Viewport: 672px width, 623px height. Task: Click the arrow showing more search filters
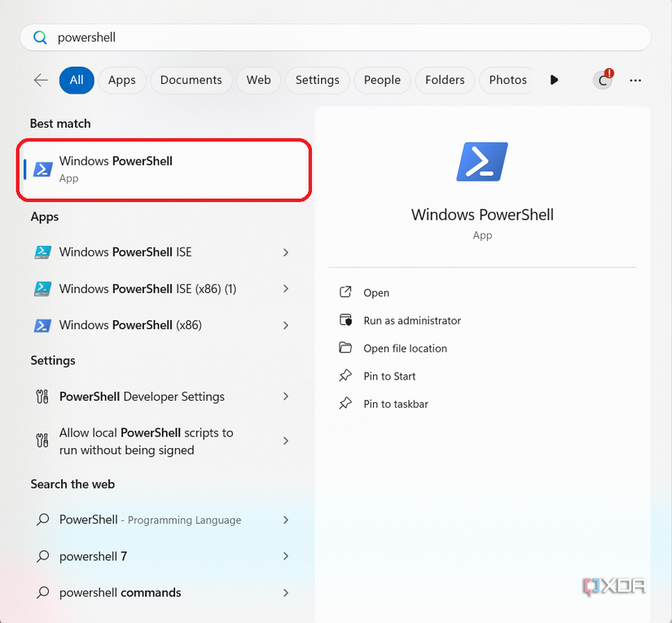[554, 80]
